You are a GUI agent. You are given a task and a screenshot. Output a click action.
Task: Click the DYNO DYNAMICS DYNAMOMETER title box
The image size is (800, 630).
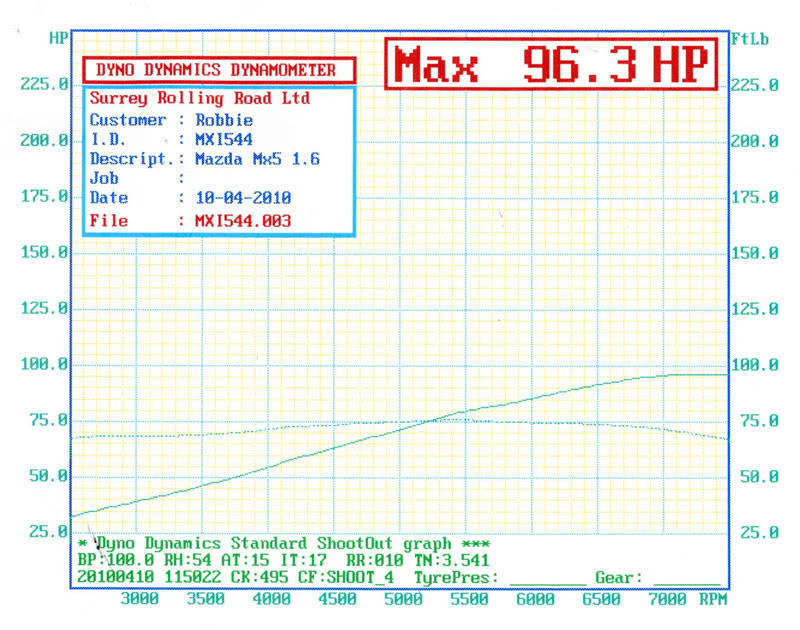(x=218, y=70)
